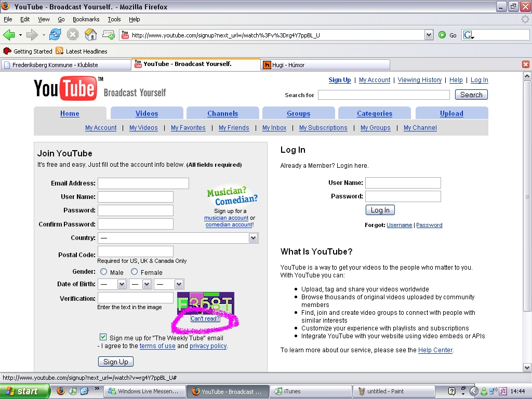Image resolution: width=532 pixels, height=399 pixels.
Task: Open the Help Center link
Action: 435,350
